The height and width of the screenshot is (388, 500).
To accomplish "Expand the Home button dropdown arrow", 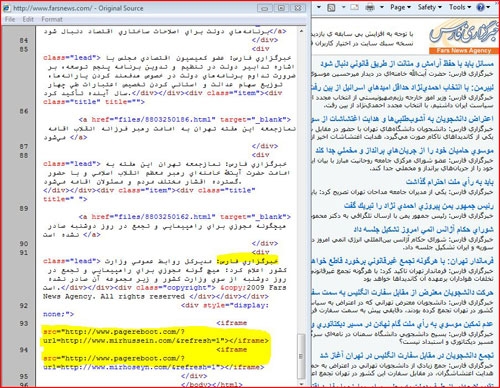I will [x=319, y=7].
